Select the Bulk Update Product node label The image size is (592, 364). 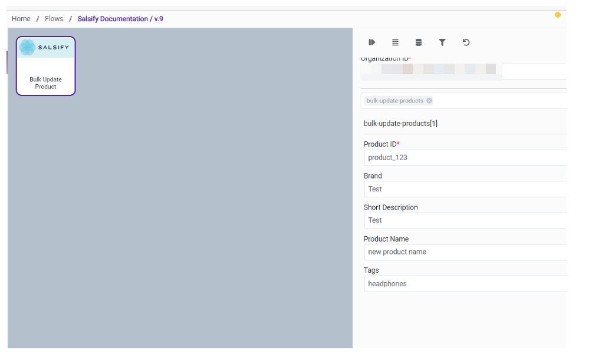tap(45, 83)
